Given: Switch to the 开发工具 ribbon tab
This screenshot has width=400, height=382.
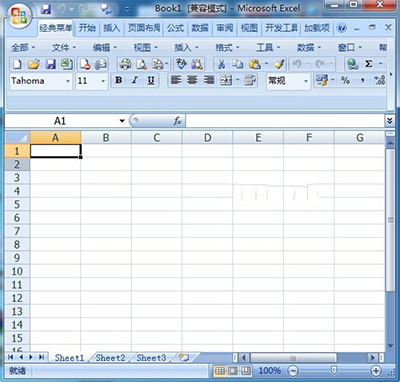Looking at the screenshot, I should pyautogui.click(x=281, y=28).
